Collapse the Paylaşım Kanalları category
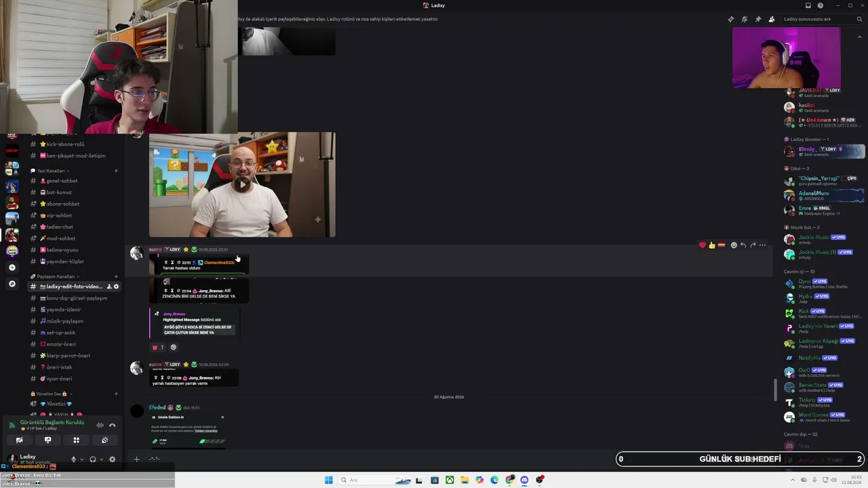This screenshot has width=868, height=488. (x=56, y=277)
